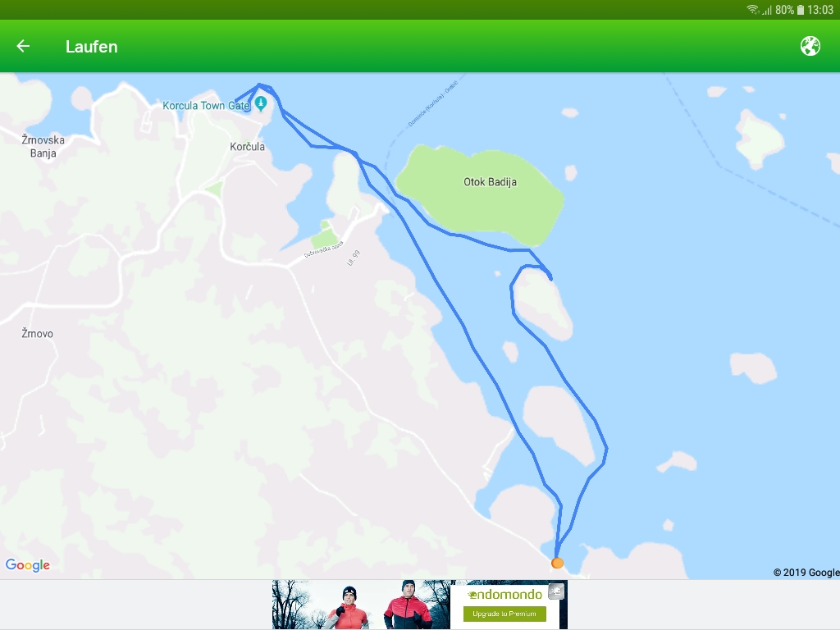Click the Upgrade to Premium button
840x630 pixels.
click(504, 614)
